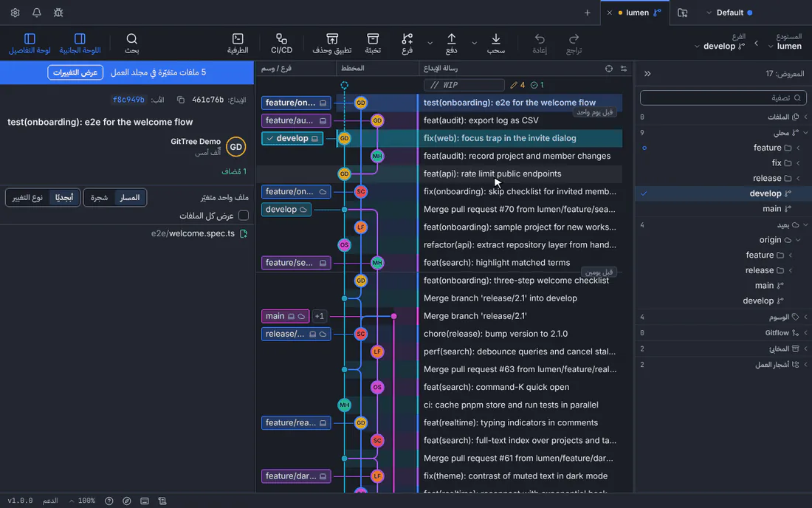Viewport: 812px width, 508px height.
Task: Open the CI/CD panel
Action: pyautogui.click(x=281, y=44)
